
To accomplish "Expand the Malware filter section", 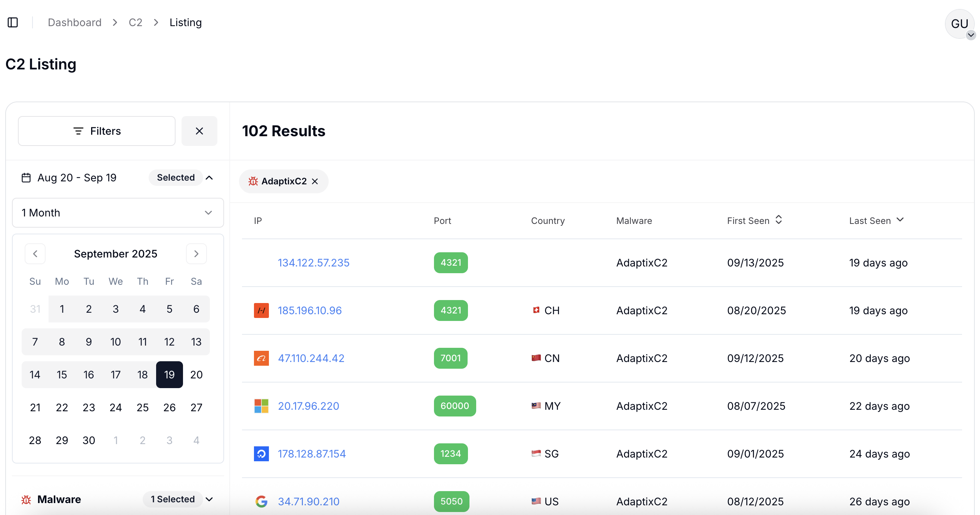I will pos(209,499).
